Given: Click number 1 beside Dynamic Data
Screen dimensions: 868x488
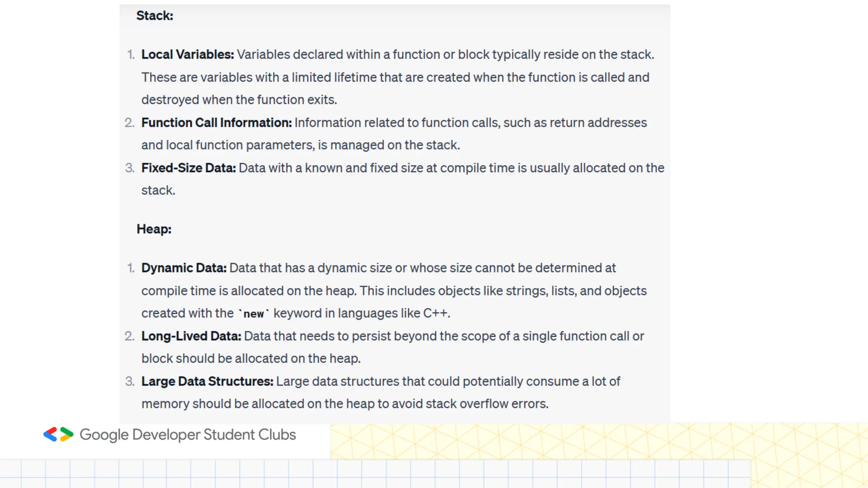Looking at the screenshot, I should 131,268.
